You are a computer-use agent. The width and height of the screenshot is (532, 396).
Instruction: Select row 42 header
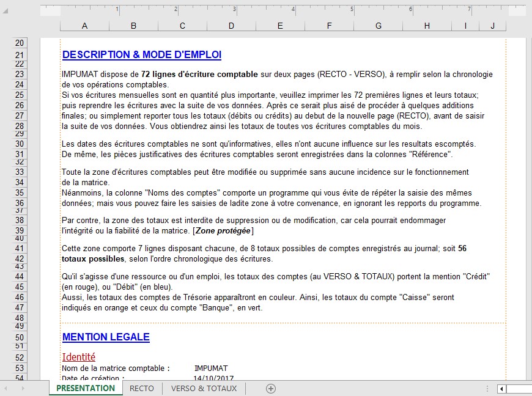click(x=20, y=258)
